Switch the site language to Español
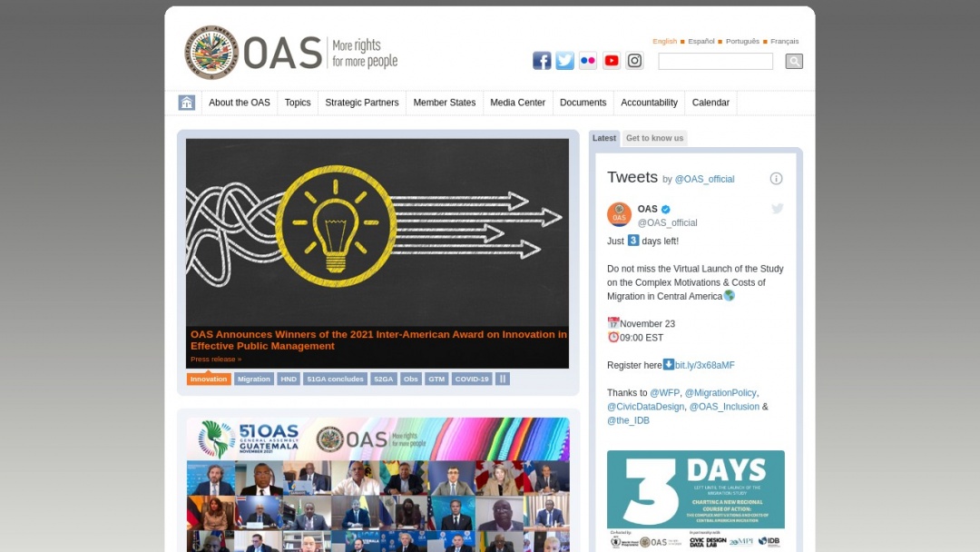The image size is (980, 552). pos(700,41)
